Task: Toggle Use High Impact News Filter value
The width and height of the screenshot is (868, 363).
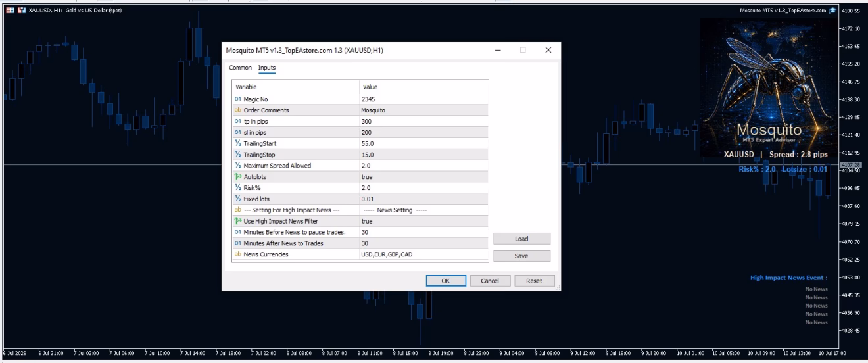Action: point(424,221)
